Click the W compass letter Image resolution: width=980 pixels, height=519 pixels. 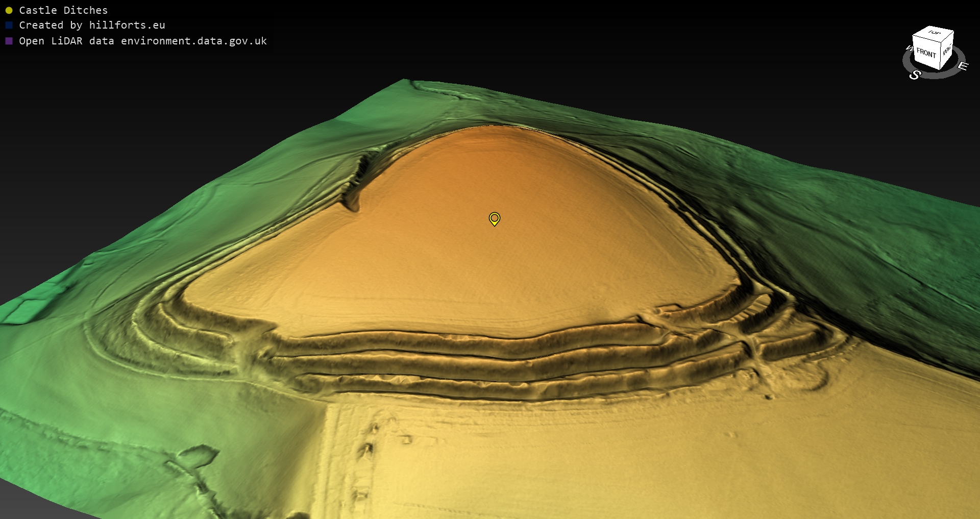pos(909,48)
